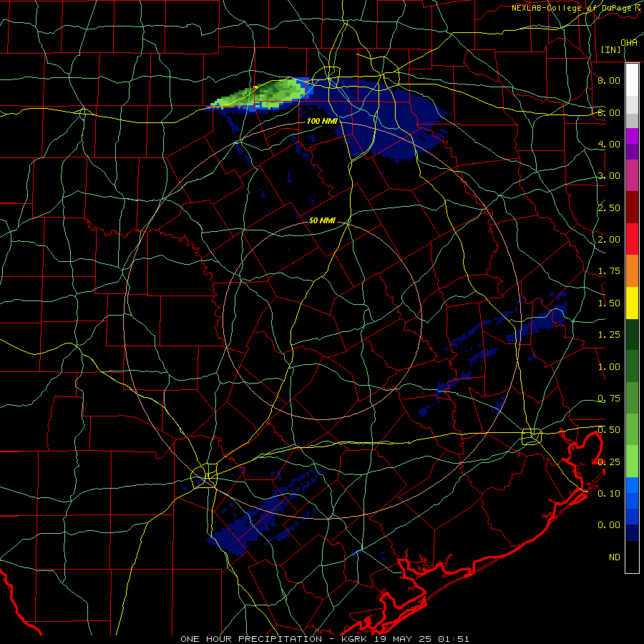This screenshot has width=644, height=644.
Task: Select the legend value 1.50
Action: (609, 303)
